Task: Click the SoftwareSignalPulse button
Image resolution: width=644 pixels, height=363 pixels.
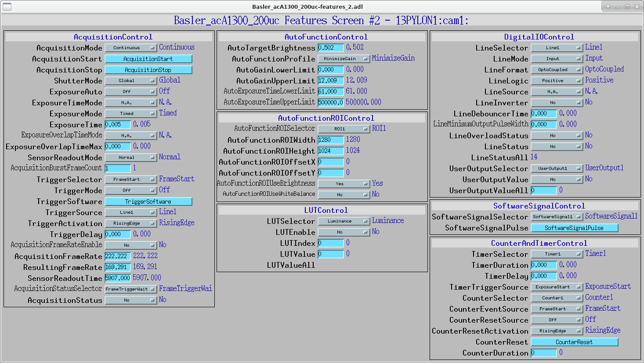Action: pos(575,228)
